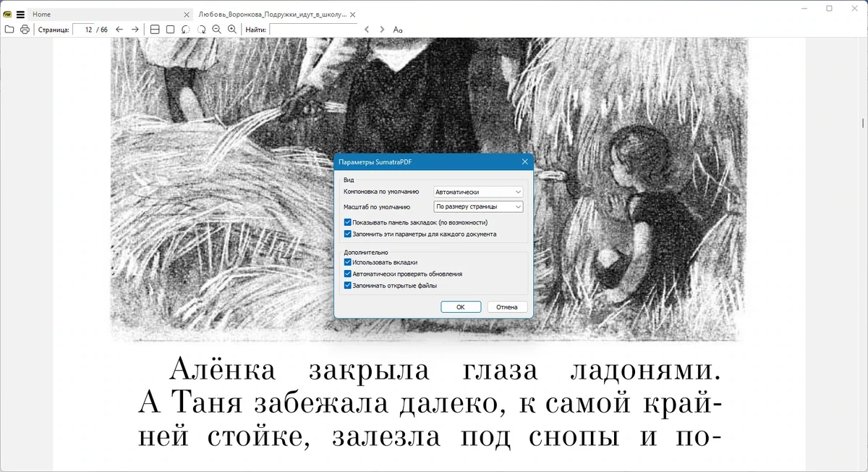Close the Любовь_Воронкова document tab
The height and width of the screenshot is (472, 868).
[352, 14]
